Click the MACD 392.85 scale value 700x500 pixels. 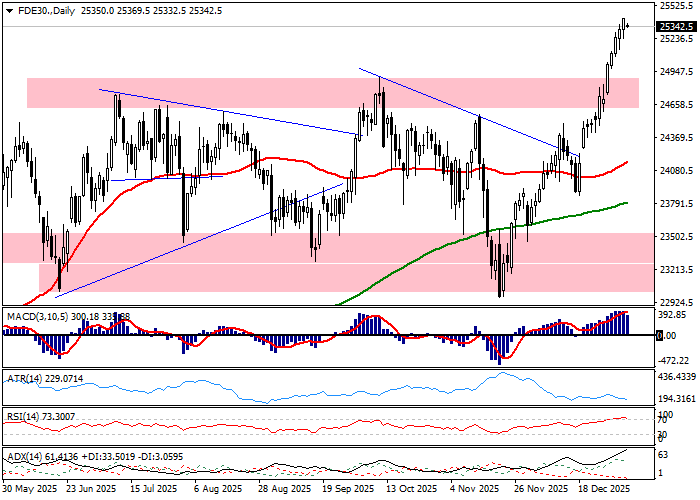point(671,314)
